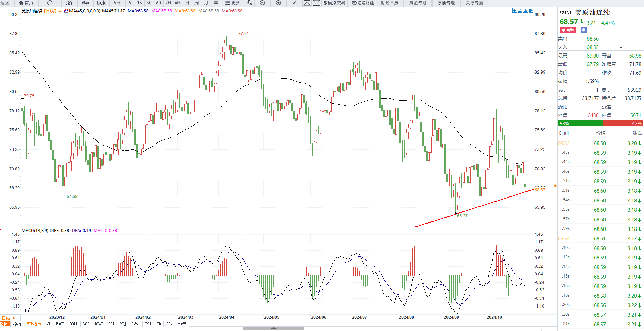Image resolution: width=644 pixels, height=331 pixels.
Task: Select the candlestick chart icon
Action: click(85, 3)
